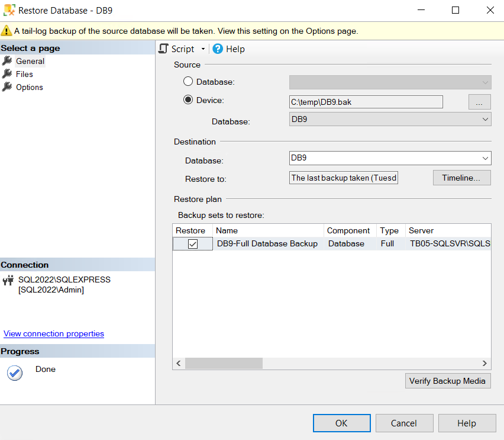This screenshot has height=440, width=504.
Task: Click the blue Help question mark icon
Action: [218, 49]
